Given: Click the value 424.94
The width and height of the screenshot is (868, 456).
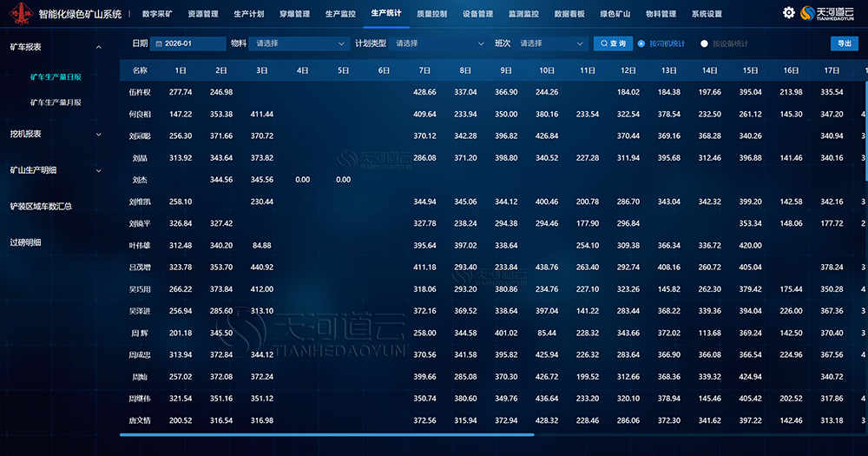Looking at the screenshot, I should [x=751, y=377].
